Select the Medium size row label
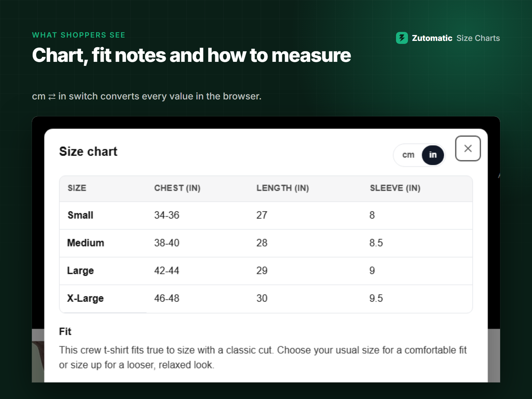The image size is (532, 399). pos(86,243)
